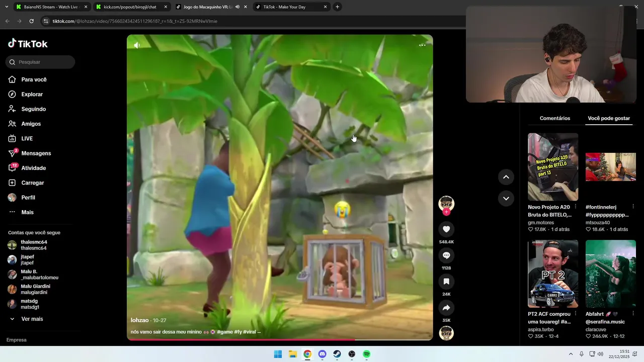Screen dimensions: 644x362
Task: Open Malu B. followed account
Action: click(x=33, y=275)
